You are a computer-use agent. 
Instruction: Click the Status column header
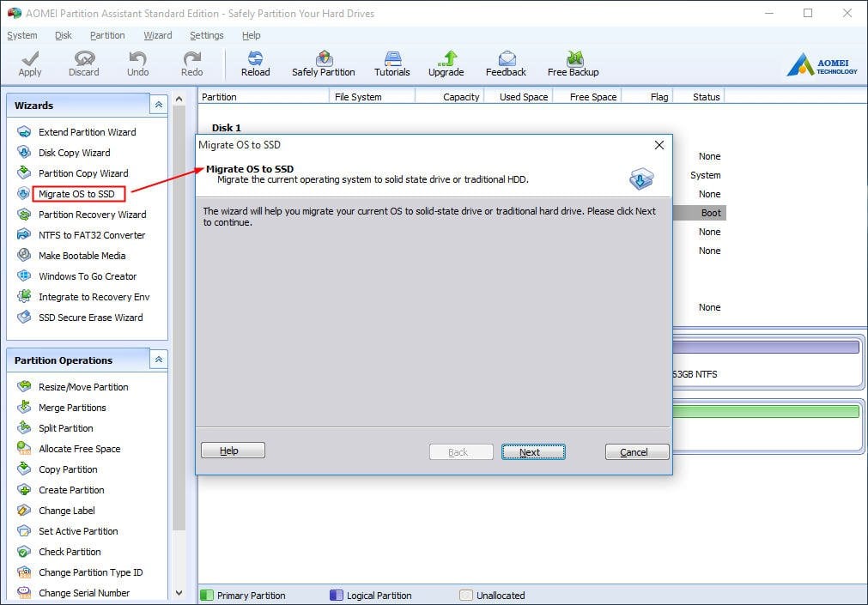click(x=698, y=97)
